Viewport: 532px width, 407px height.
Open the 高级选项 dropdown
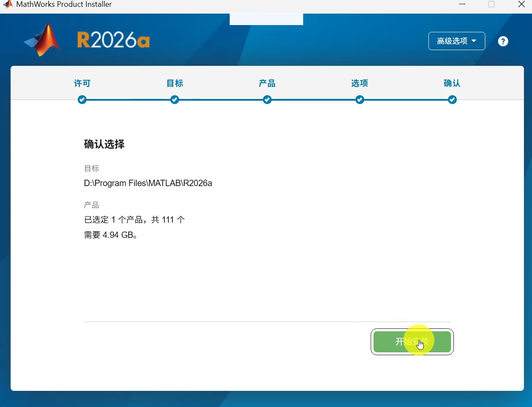(456, 41)
